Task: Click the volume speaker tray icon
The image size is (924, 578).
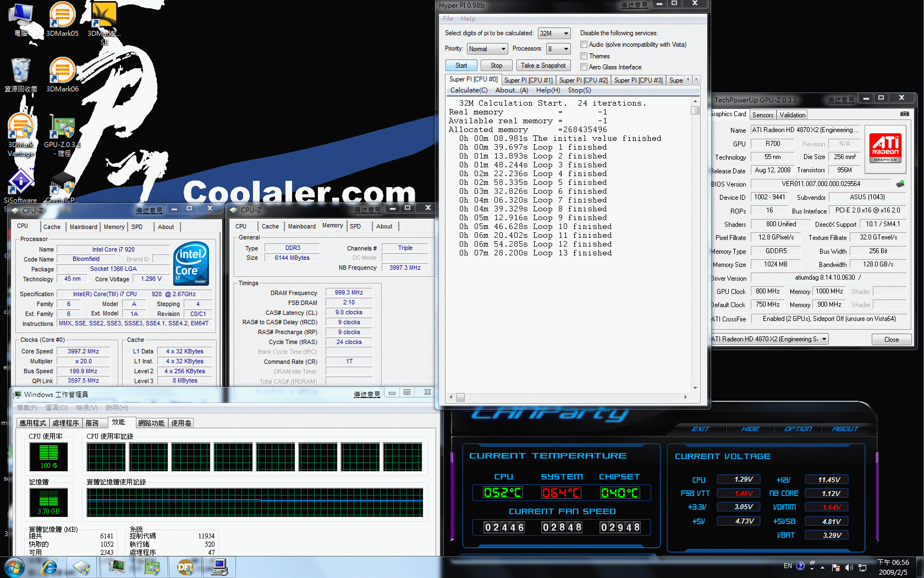Action: pos(849,567)
